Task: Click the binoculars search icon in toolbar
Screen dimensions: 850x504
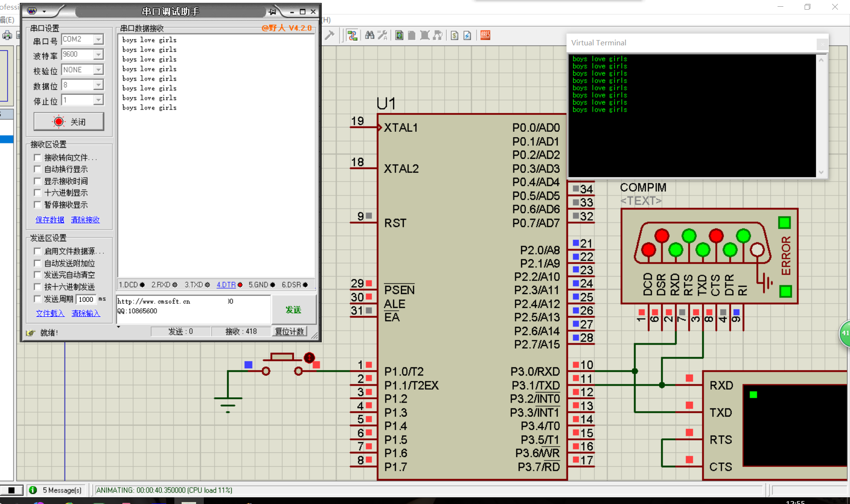Action: coord(369,35)
